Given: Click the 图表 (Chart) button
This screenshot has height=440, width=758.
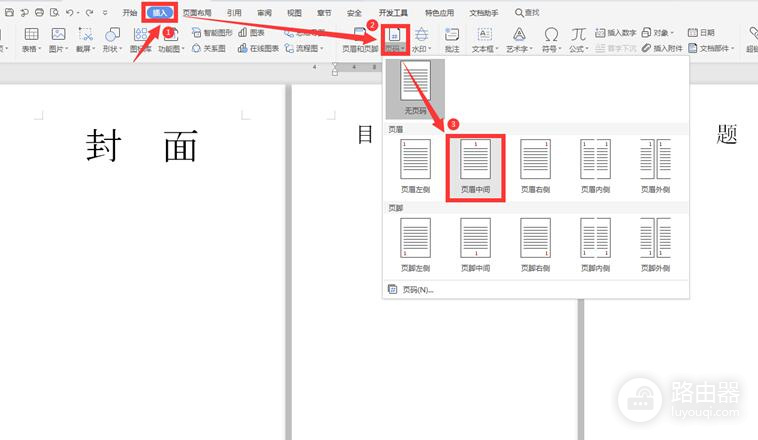Looking at the screenshot, I should 251,32.
